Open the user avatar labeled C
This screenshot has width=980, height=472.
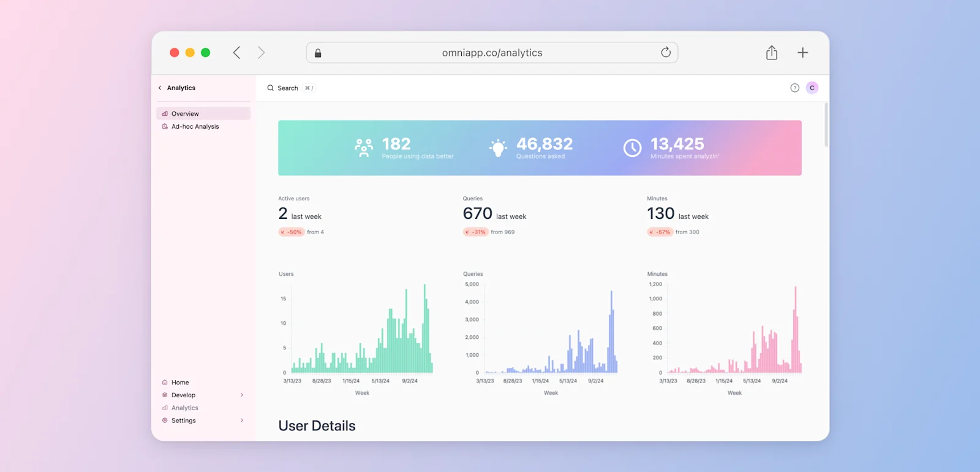(812, 88)
